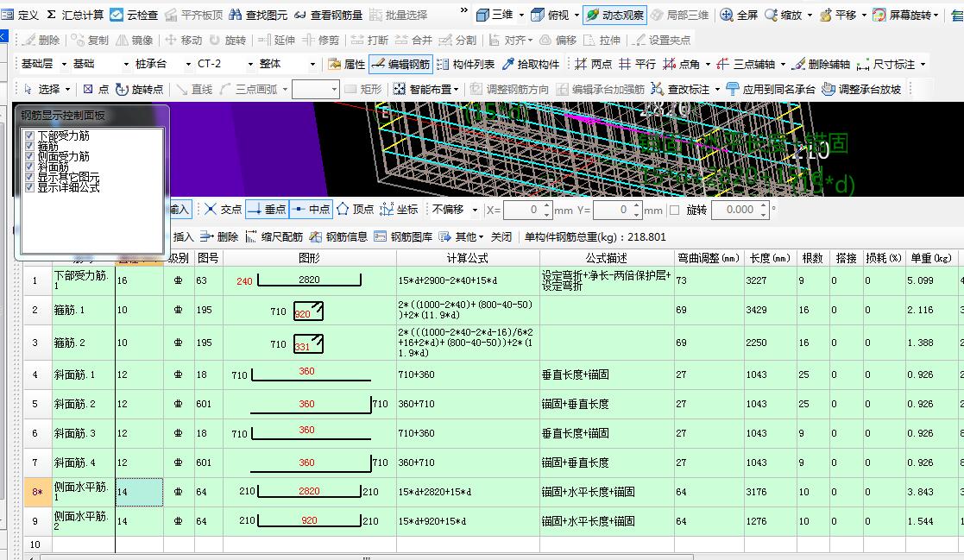This screenshot has width=964, height=560.
Task: Click the 顶点 vertex snap button
Action: (355, 210)
